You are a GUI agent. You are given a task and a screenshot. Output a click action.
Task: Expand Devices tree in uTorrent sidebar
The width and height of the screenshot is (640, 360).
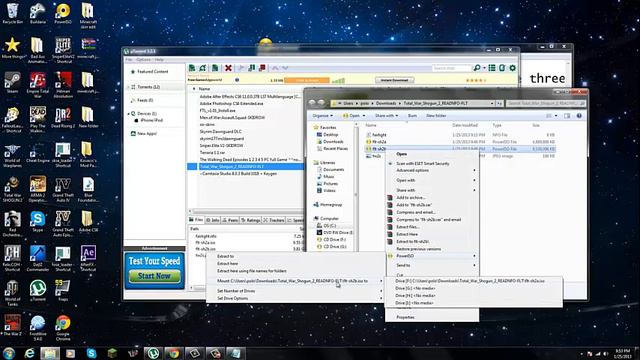point(129,113)
